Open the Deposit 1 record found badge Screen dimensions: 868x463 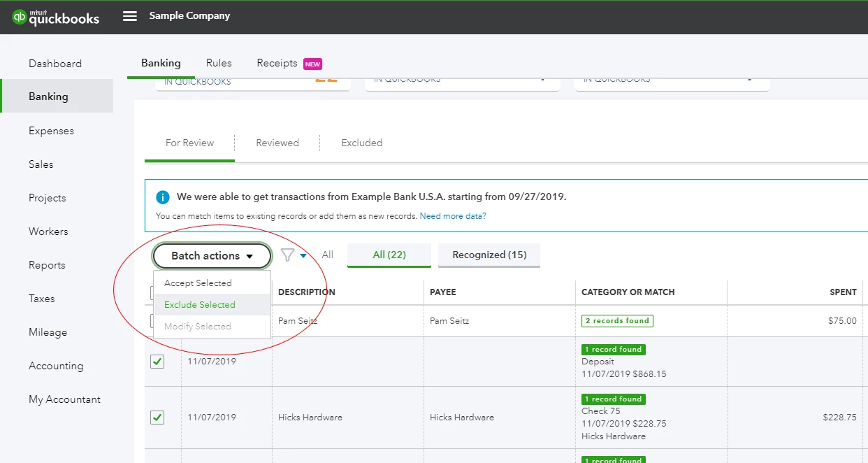coord(613,349)
